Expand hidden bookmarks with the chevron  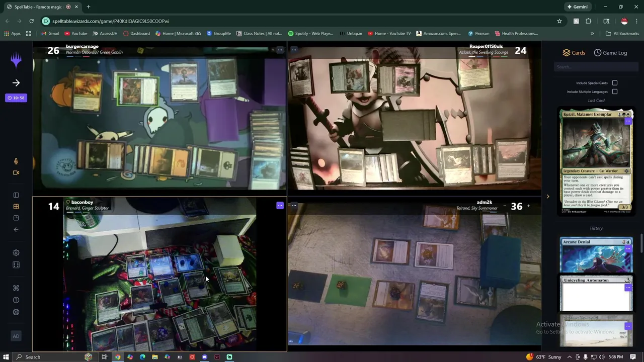(x=592, y=33)
